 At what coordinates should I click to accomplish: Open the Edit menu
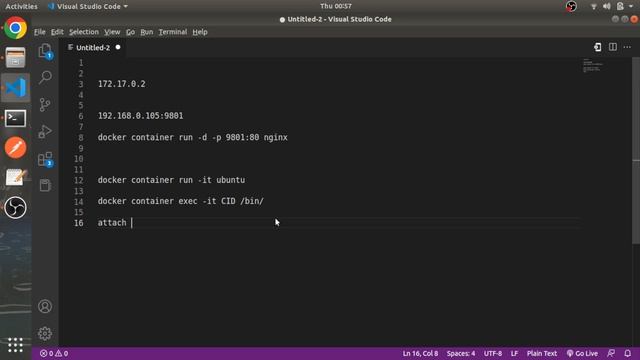coord(57,32)
